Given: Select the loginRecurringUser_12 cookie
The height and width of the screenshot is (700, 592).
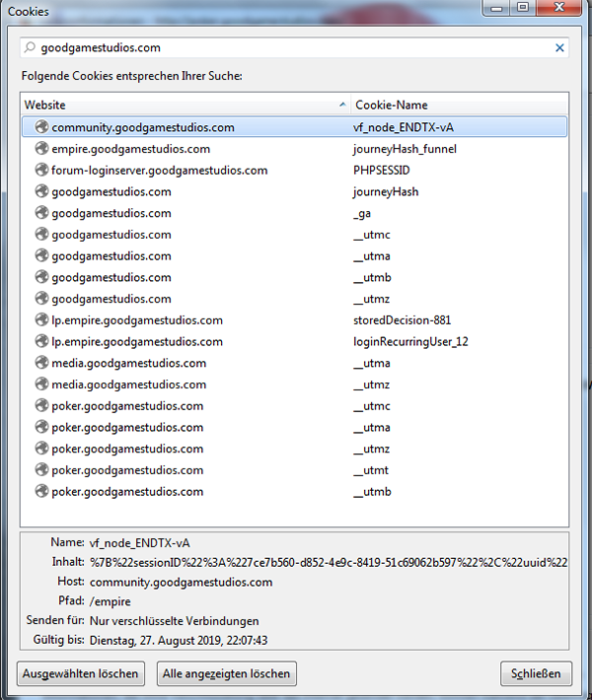Looking at the screenshot, I should point(294,341).
